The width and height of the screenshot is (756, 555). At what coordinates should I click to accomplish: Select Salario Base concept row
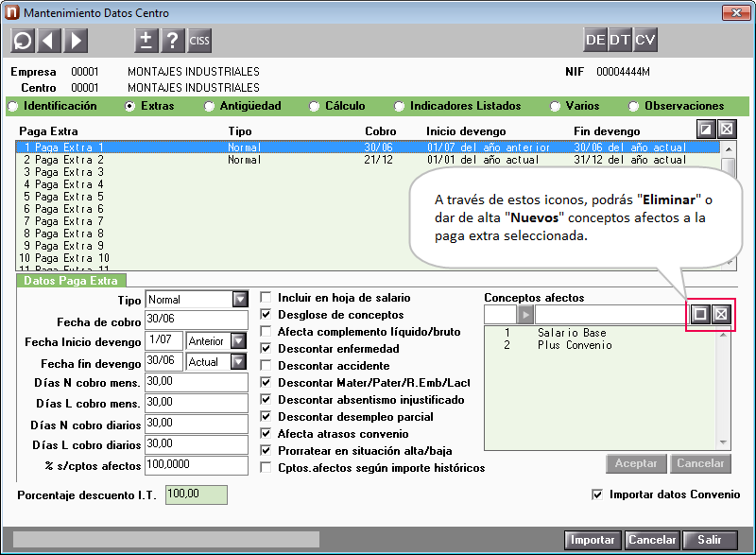pos(601,333)
